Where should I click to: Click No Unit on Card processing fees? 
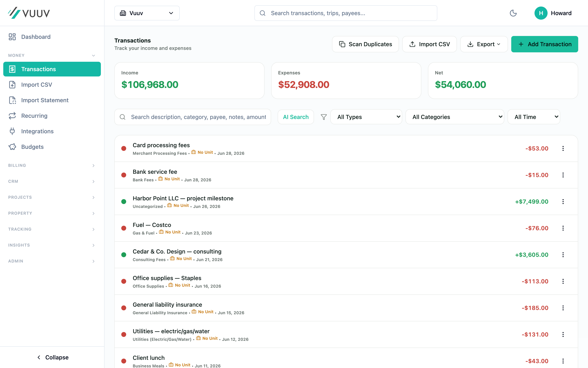pyautogui.click(x=202, y=152)
